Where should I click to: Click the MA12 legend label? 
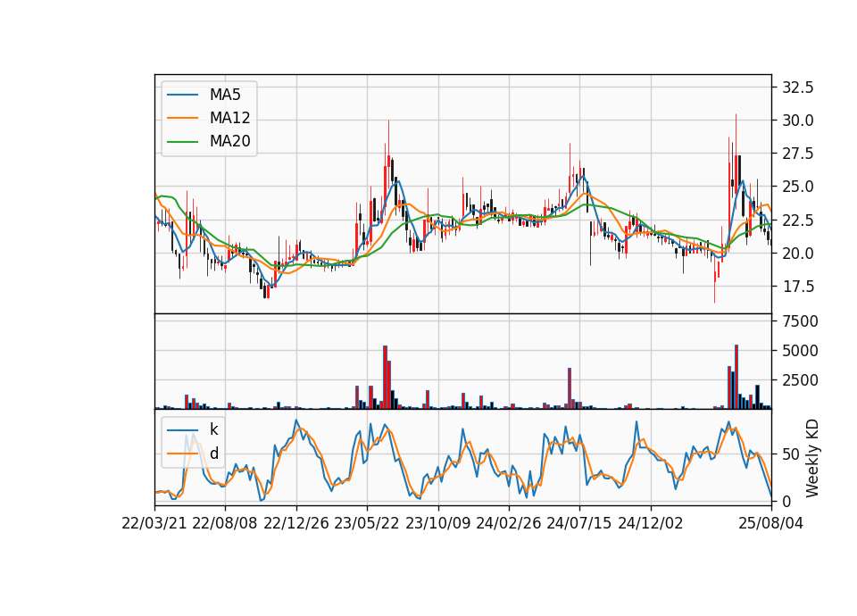(x=230, y=118)
